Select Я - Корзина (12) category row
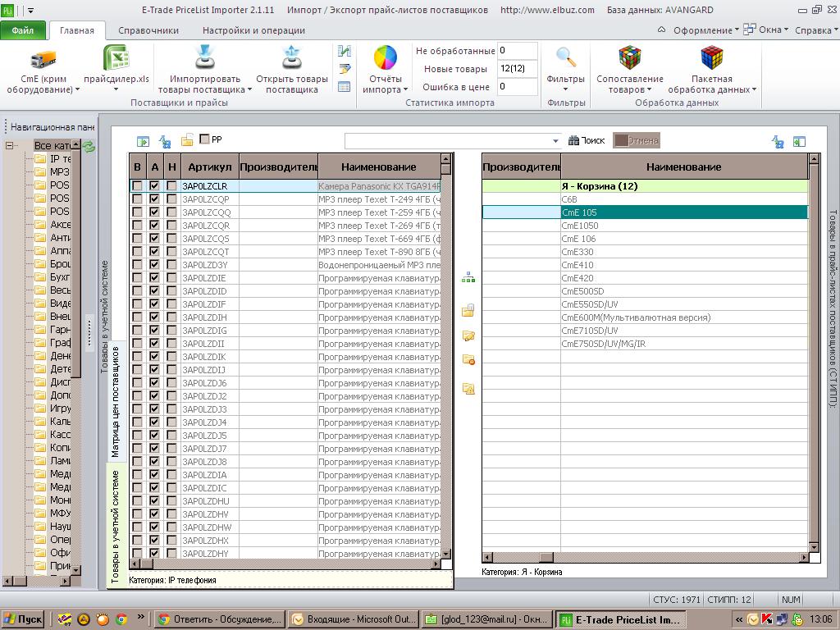The height and width of the screenshot is (630, 840). point(645,186)
